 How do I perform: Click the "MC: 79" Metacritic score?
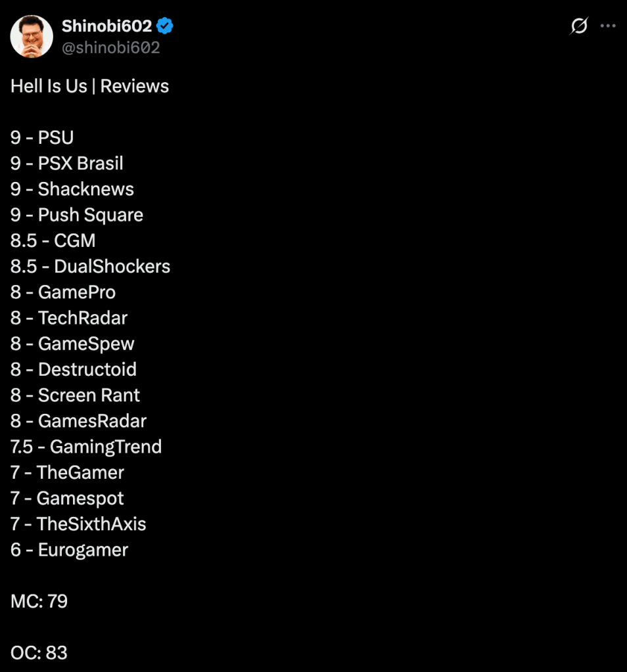point(39,601)
